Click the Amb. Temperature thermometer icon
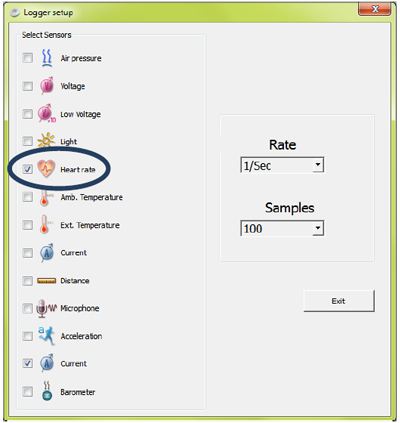This screenshot has height=423, width=400. [x=45, y=197]
